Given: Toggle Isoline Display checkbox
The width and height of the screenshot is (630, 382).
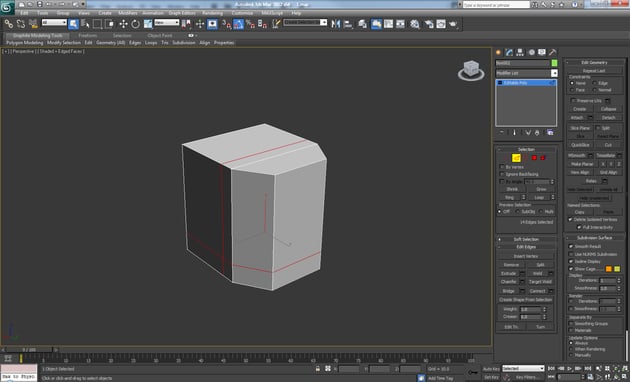Looking at the screenshot, I should pyautogui.click(x=571, y=261).
